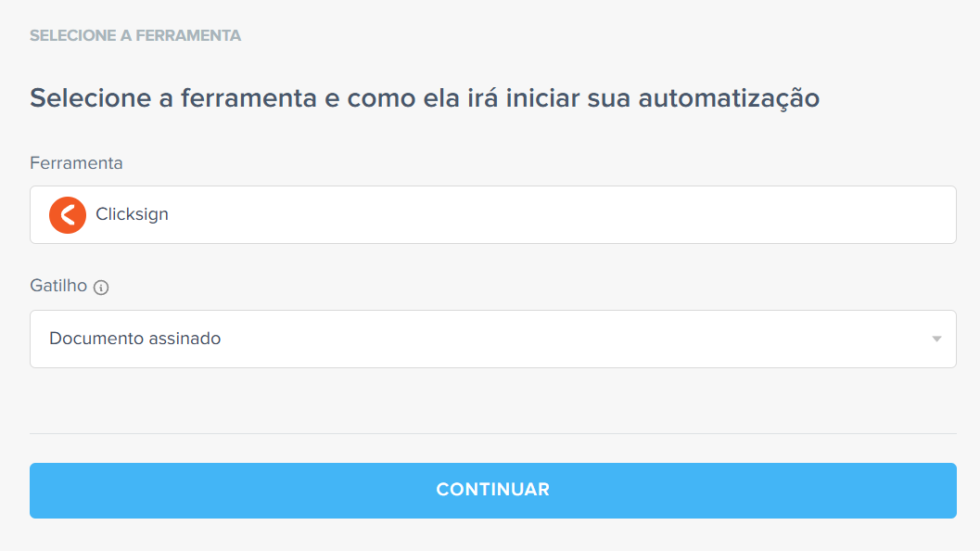Click the page heading about automatização

pyautogui.click(x=424, y=96)
